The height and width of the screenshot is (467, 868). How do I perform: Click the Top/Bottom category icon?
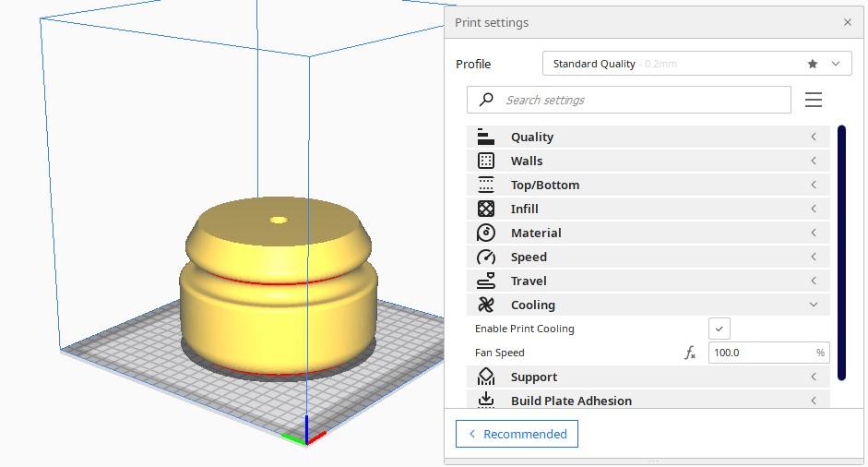(485, 185)
